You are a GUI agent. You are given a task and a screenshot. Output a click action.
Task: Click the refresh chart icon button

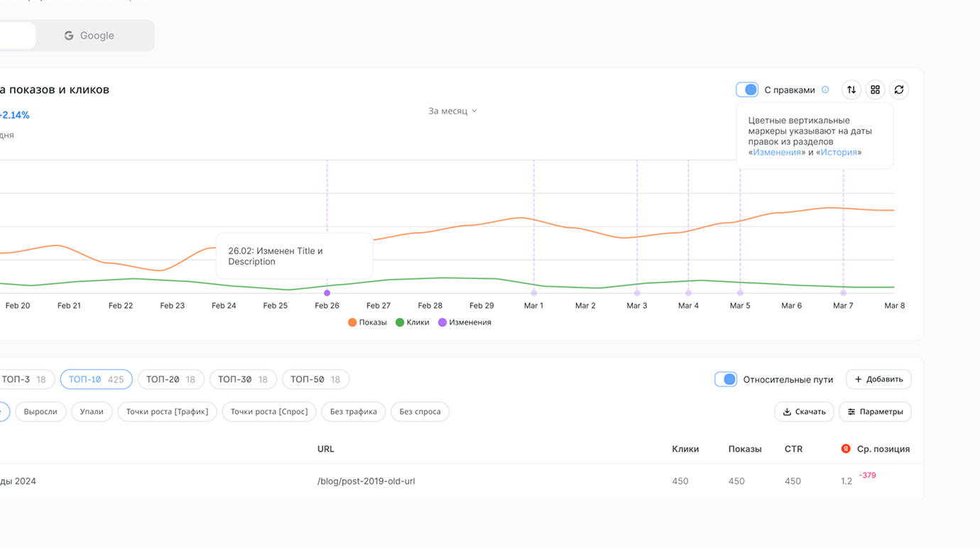(x=899, y=90)
